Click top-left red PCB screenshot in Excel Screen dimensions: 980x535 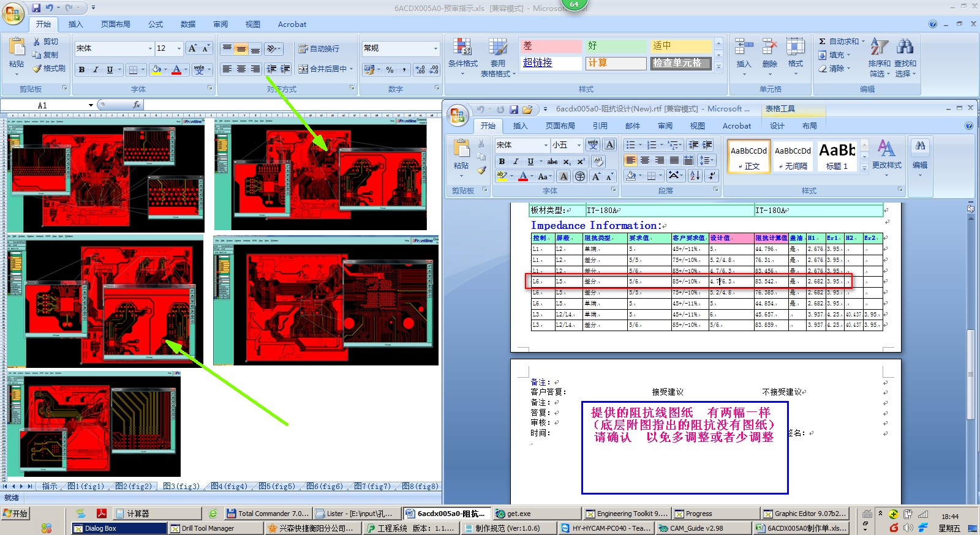(x=105, y=174)
